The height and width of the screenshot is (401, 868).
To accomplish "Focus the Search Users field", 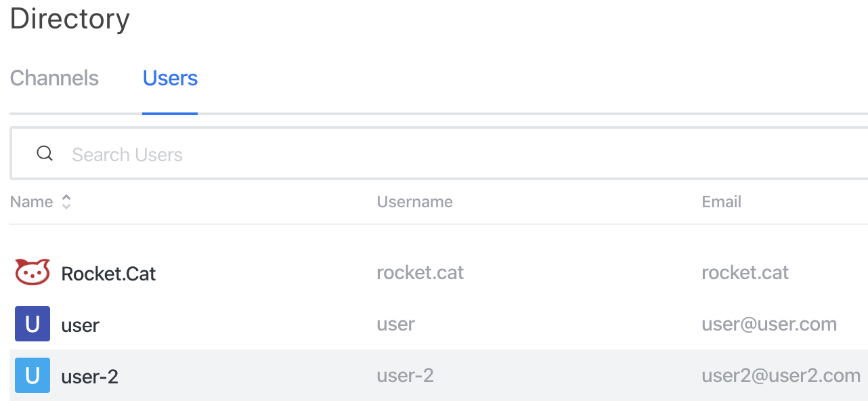I will coord(439,154).
